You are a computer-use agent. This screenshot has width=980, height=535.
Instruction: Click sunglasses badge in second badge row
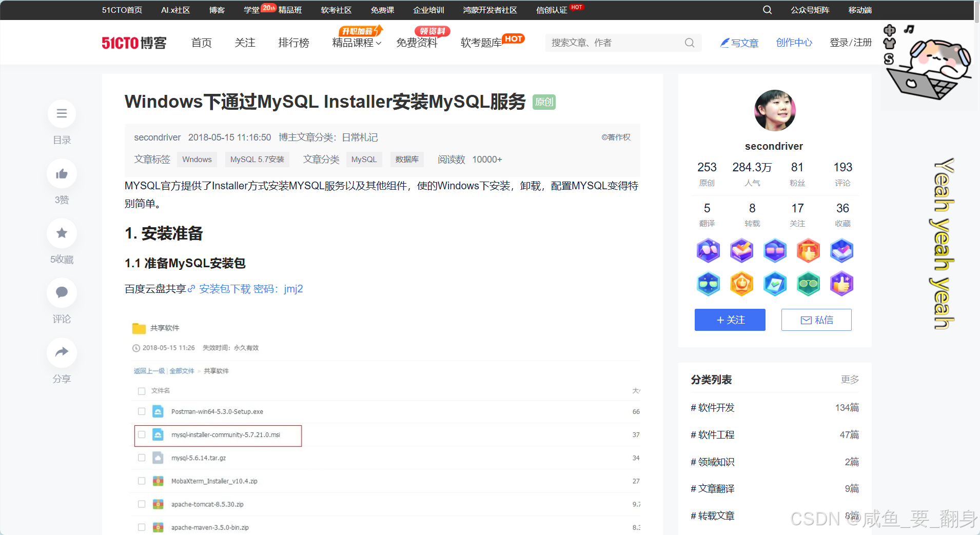[708, 284]
